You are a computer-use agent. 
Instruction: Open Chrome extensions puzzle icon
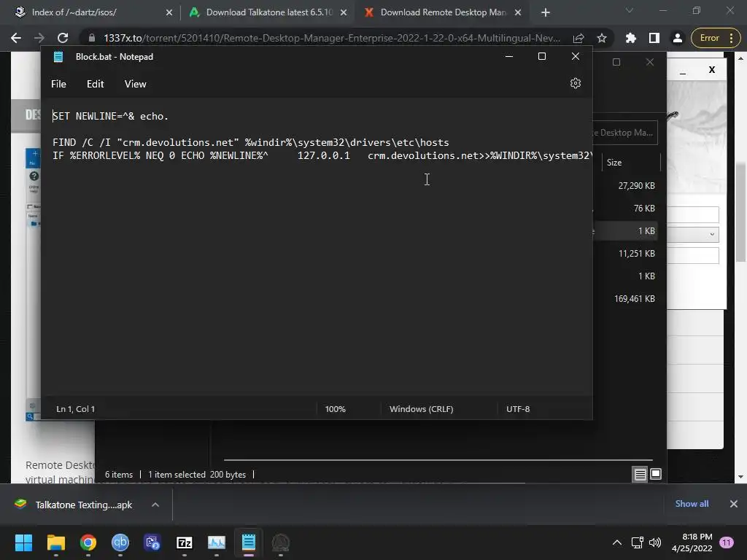coord(631,38)
